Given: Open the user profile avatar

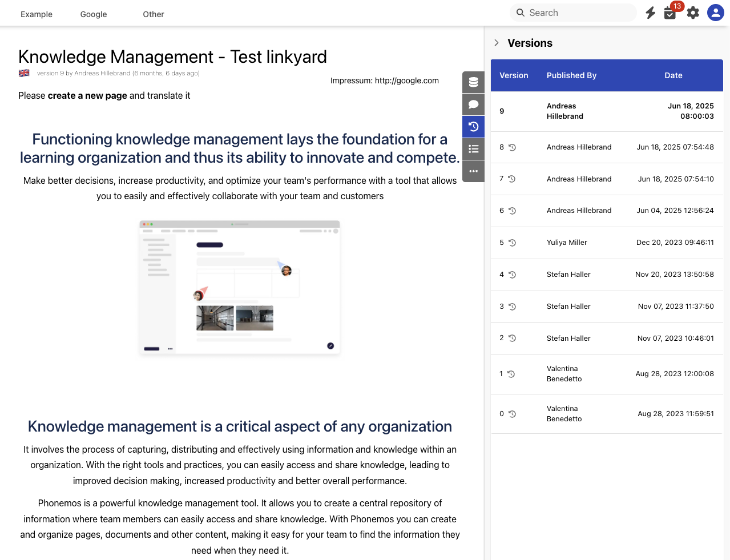Looking at the screenshot, I should click(x=715, y=13).
